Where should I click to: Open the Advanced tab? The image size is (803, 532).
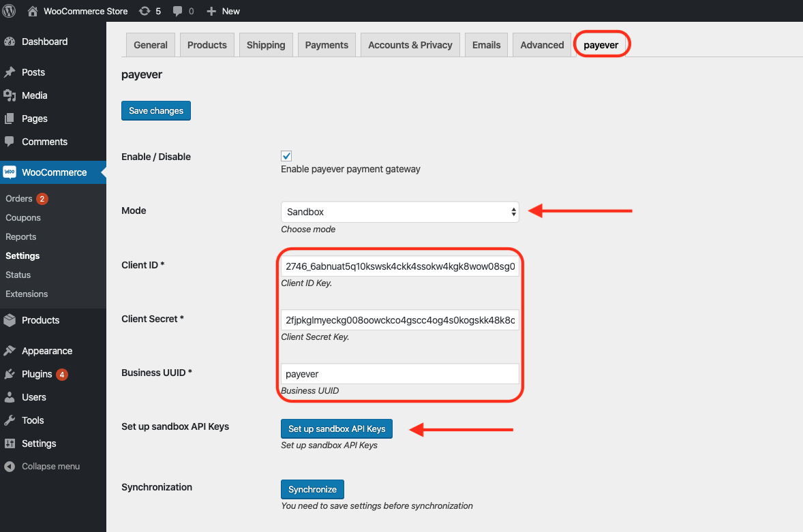pos(542,45)
